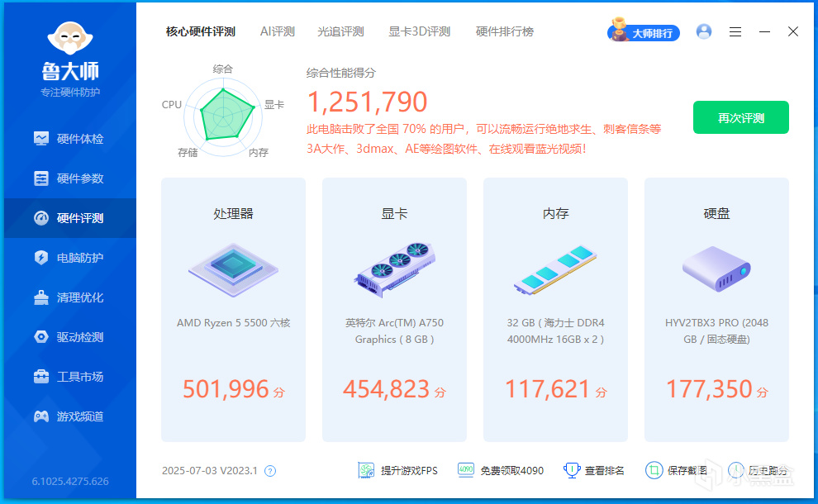Select 硬件评测 in the sidebar
The image size is (818, 504).
pyautogui.click(x=70, y=218)
